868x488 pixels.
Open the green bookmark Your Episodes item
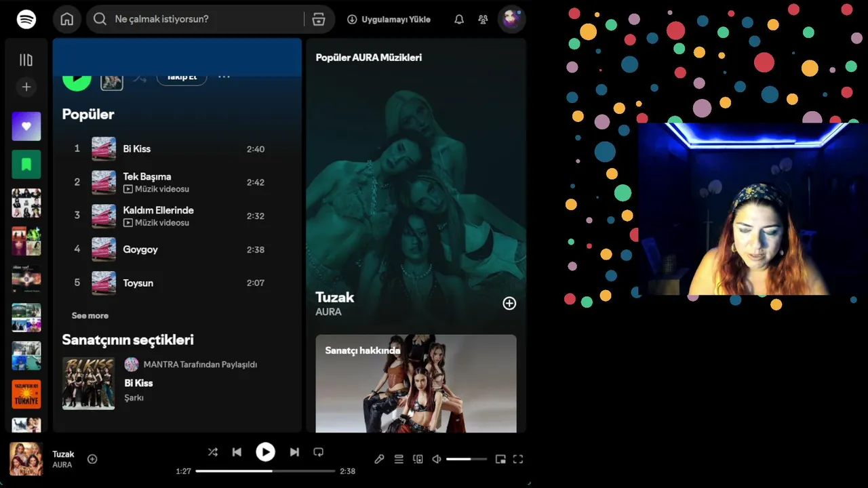pyautogui.click(x=26, y=164)
